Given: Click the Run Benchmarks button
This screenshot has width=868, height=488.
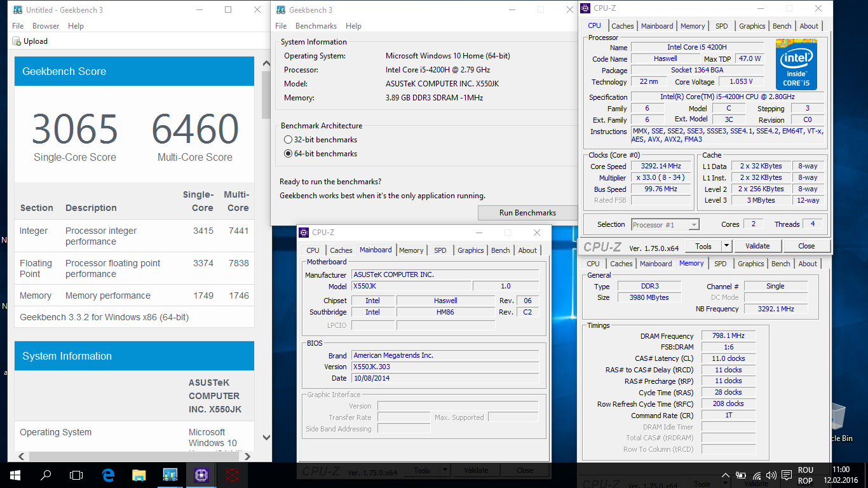Looking at the screenshot, I should [527, 213].
